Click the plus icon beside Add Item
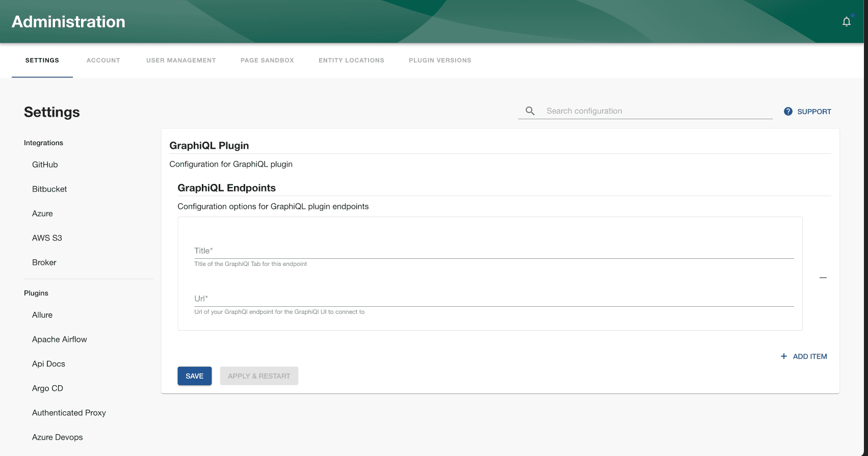The height and width of the screenshot is (456, 868). (784, 356)
